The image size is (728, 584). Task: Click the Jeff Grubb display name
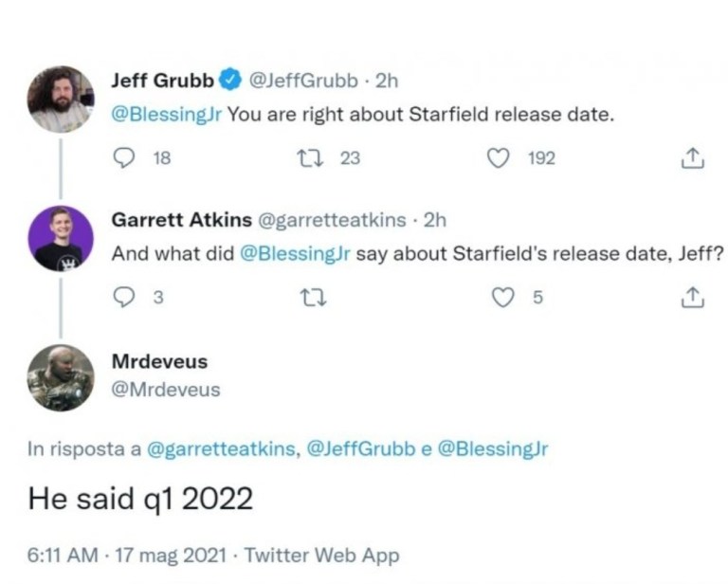[162, 81]
